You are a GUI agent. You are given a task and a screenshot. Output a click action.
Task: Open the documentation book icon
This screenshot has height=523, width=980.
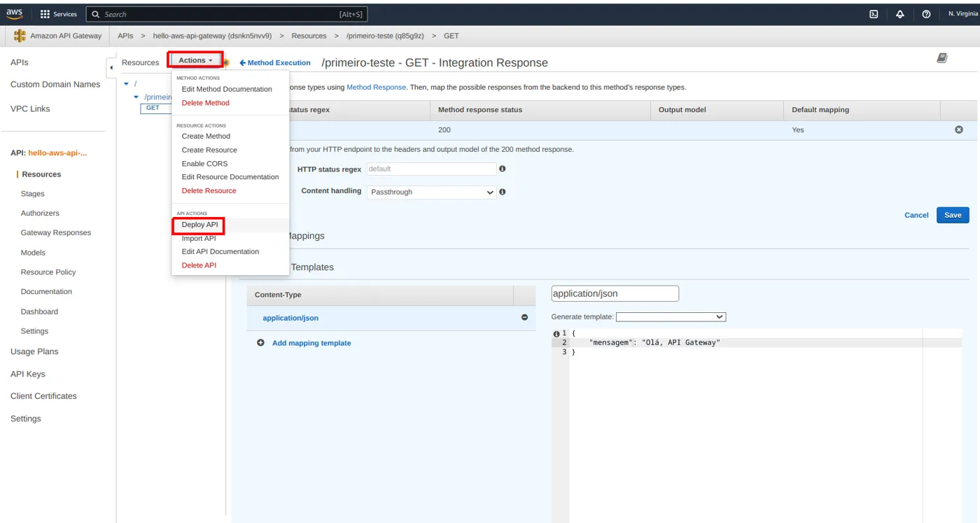pyautogui.click(x=942, y=58)
